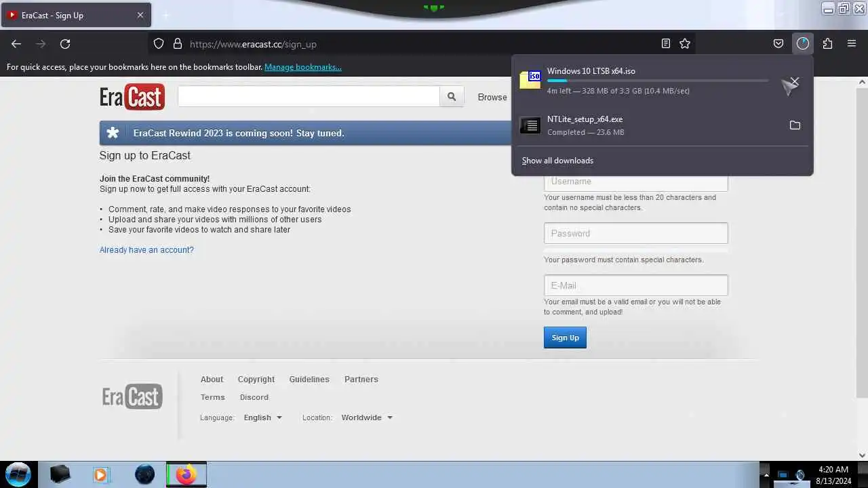Open the Copyright footer link
Image resolution: width=868 pixels, height=488 pixels.
[x=256, y=380]
